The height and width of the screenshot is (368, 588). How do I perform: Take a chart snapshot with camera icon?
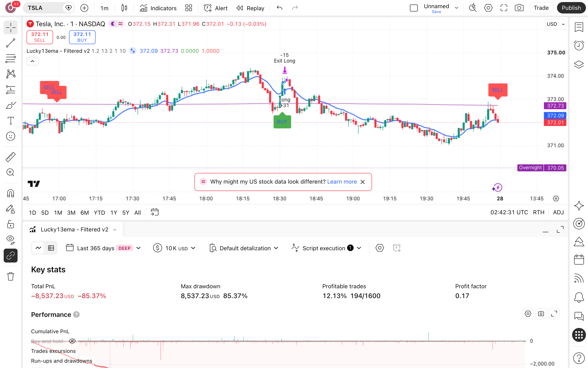point(519,8)
